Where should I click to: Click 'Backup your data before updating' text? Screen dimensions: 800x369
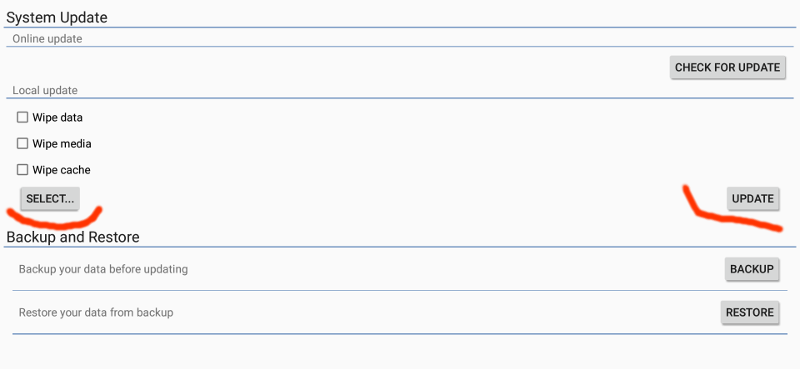pyautogui.click(x=103, y=269)
